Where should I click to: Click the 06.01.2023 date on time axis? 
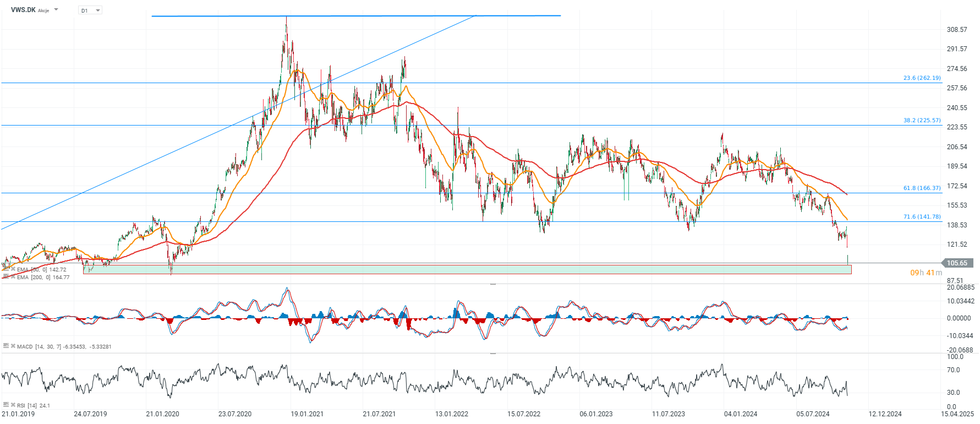tap(596, 414)
